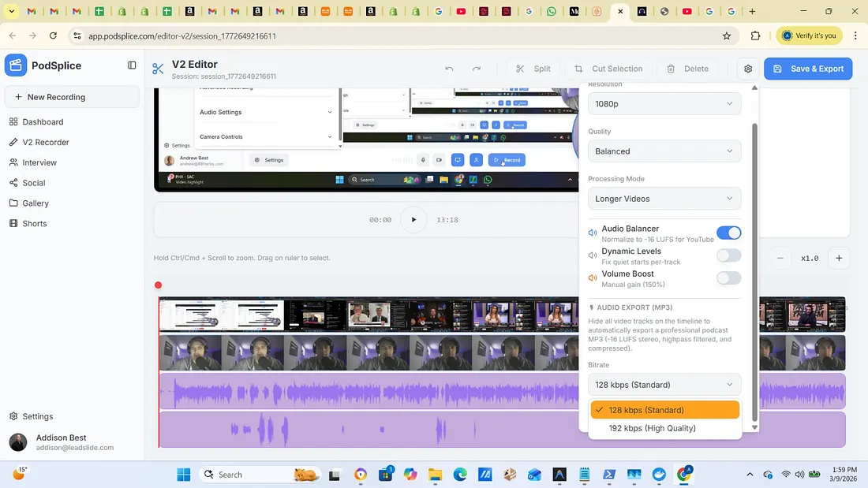Enable Dynamic Levels
Screen dimensions: 868x488
tap(728, 255)
